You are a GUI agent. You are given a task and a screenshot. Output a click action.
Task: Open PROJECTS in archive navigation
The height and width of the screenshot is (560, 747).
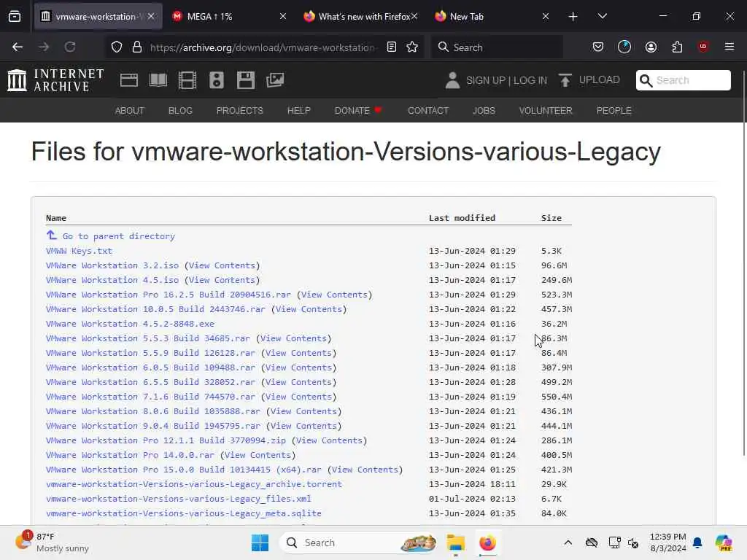[239, 111]
